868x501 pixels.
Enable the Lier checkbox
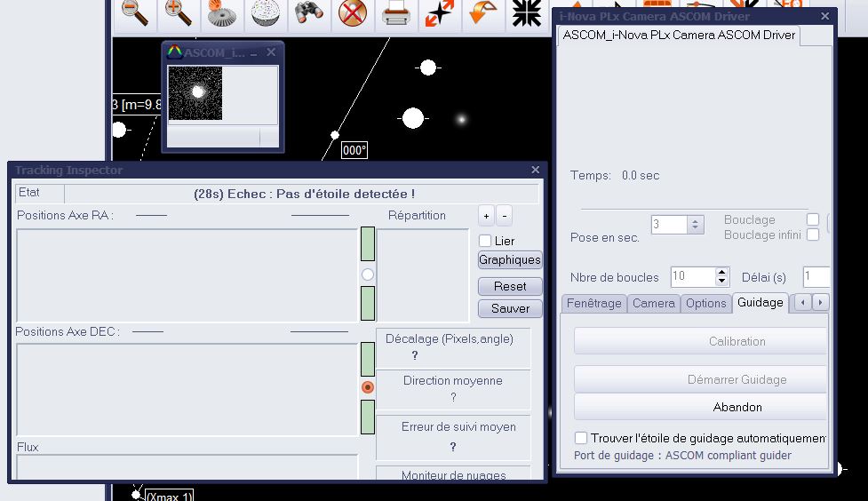click(x=485, y=241)
